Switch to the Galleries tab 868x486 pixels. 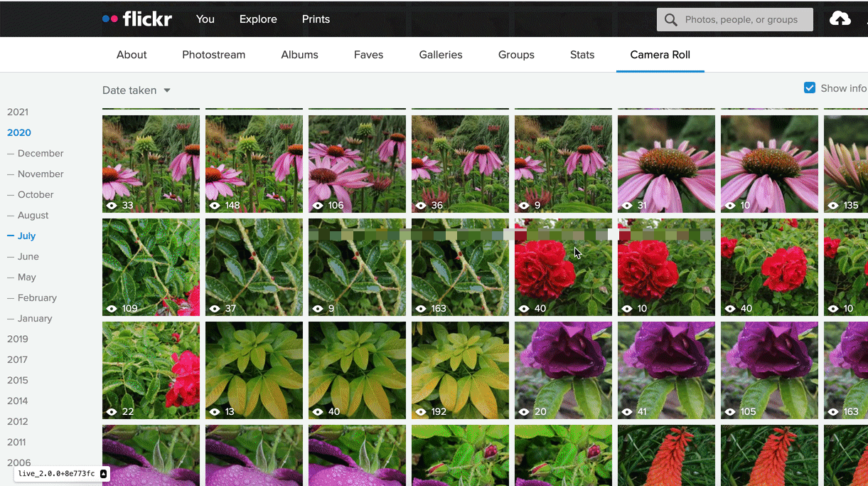(441, 55)
